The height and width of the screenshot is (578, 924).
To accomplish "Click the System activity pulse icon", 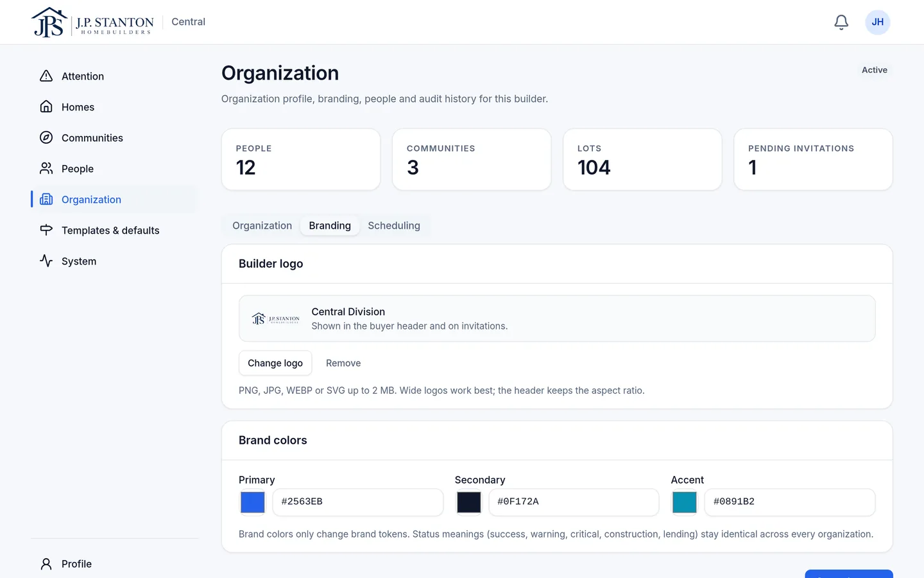I will point(46,261).
